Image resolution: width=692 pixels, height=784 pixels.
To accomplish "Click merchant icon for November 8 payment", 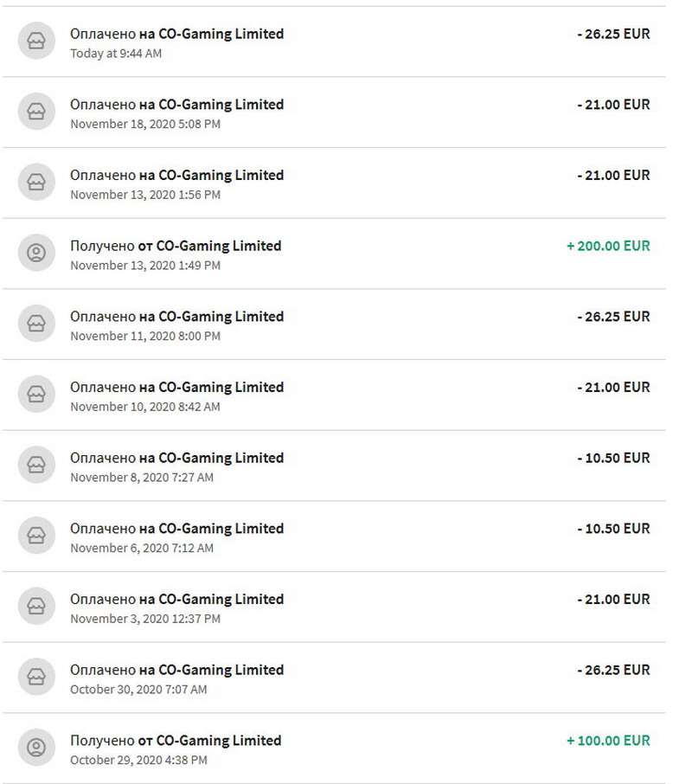I will [x=36, y=466].
